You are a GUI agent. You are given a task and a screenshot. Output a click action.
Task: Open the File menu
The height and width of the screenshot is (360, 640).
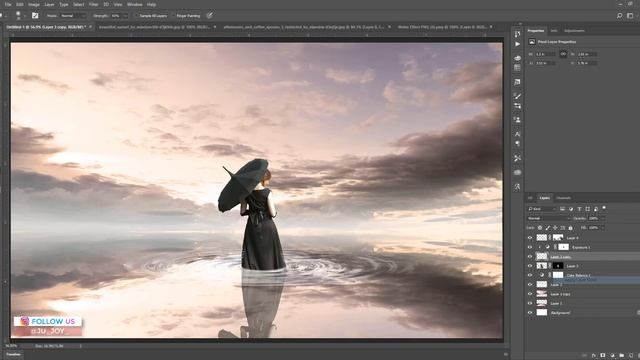tap(8, 4)
